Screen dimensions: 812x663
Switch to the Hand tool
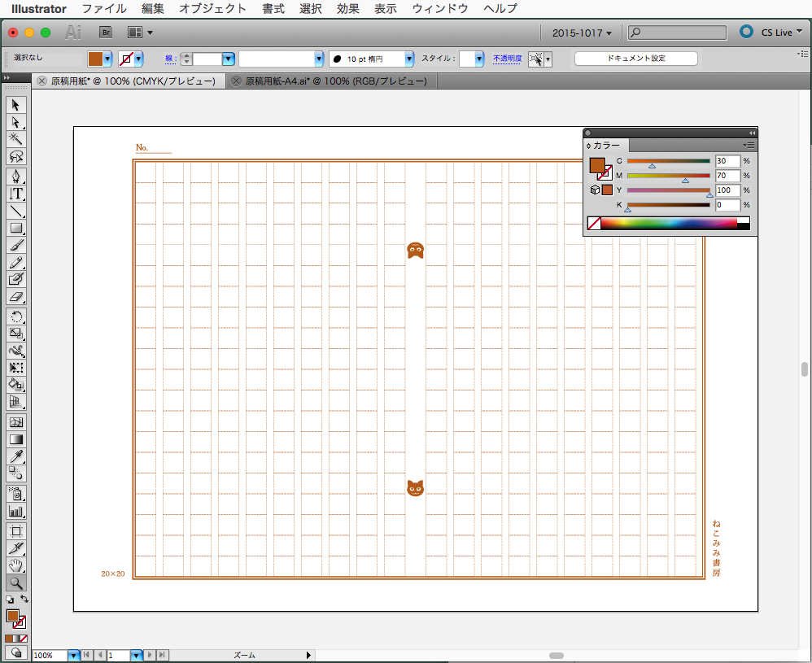(15, 565)
